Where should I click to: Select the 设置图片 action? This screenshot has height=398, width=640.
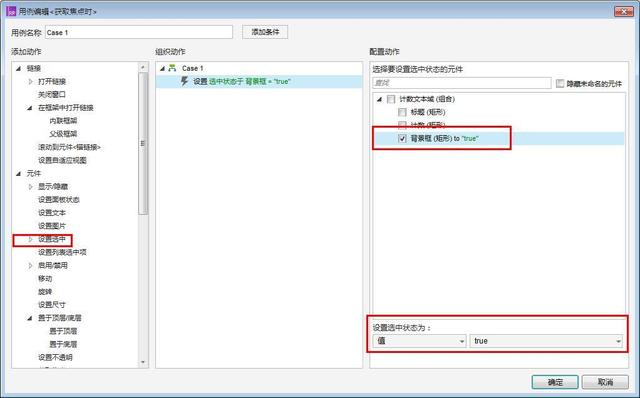pyautogui.click(x=52, y=226)
